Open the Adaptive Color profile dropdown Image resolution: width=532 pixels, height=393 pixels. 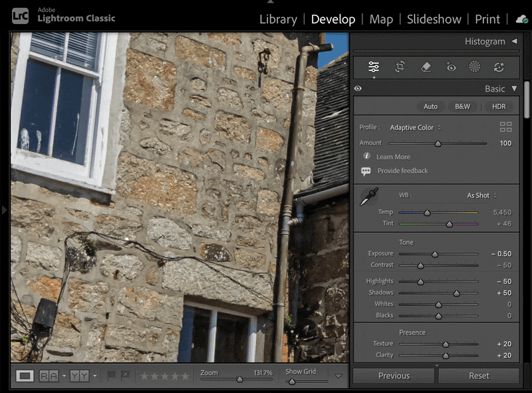click(415, 128)
